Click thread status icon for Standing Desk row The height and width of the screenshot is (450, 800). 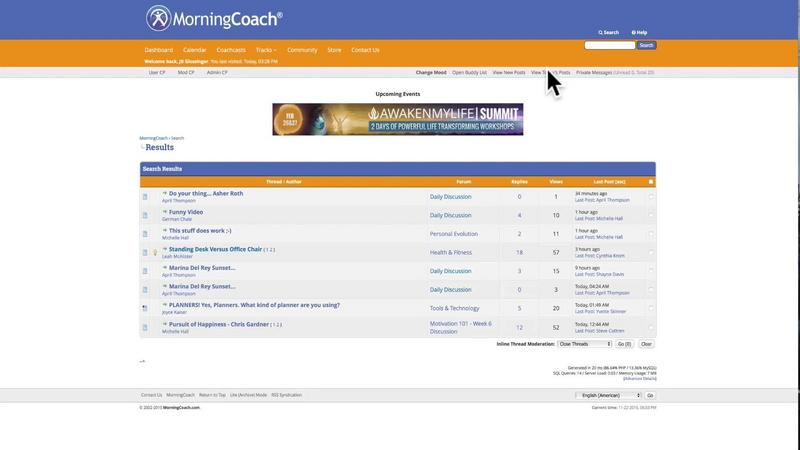coord(145,253)
